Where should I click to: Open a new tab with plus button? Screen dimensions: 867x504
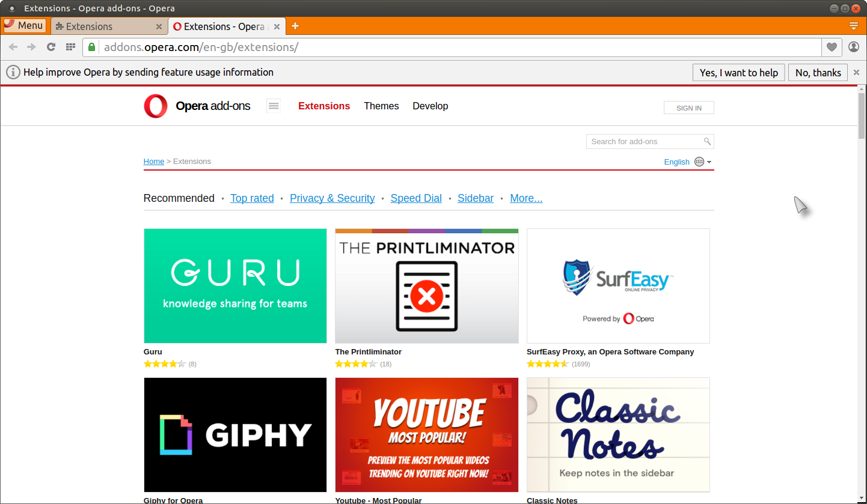coord(295,26)
